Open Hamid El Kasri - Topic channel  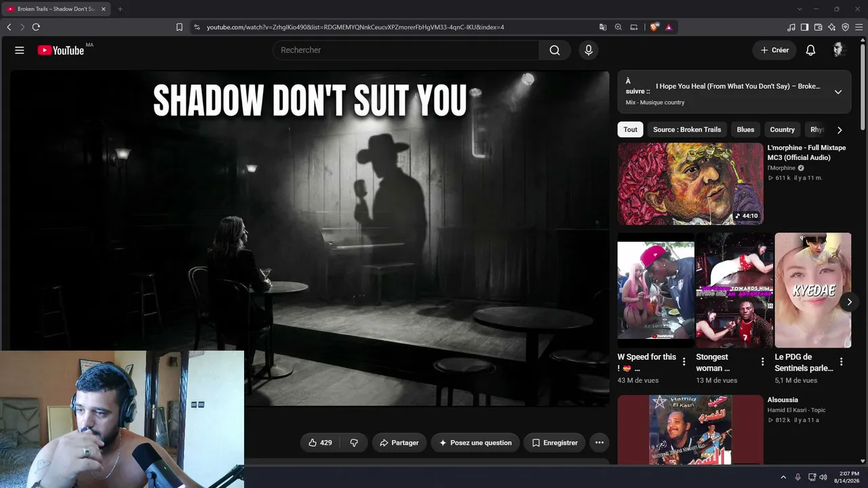pos(797,410)
